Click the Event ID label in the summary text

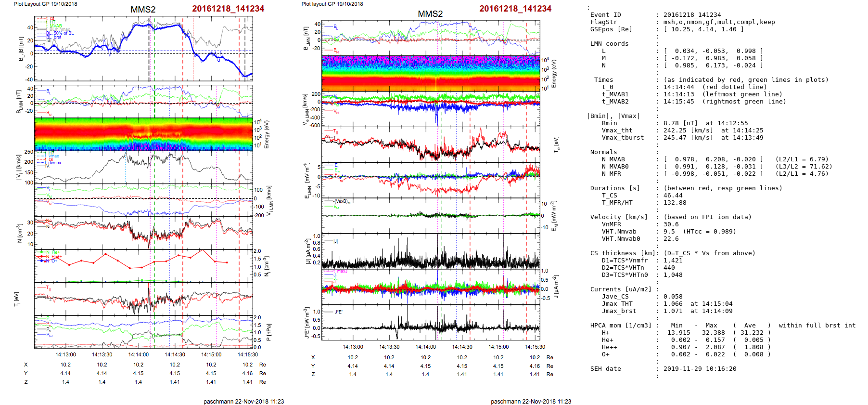pos(605,15)
